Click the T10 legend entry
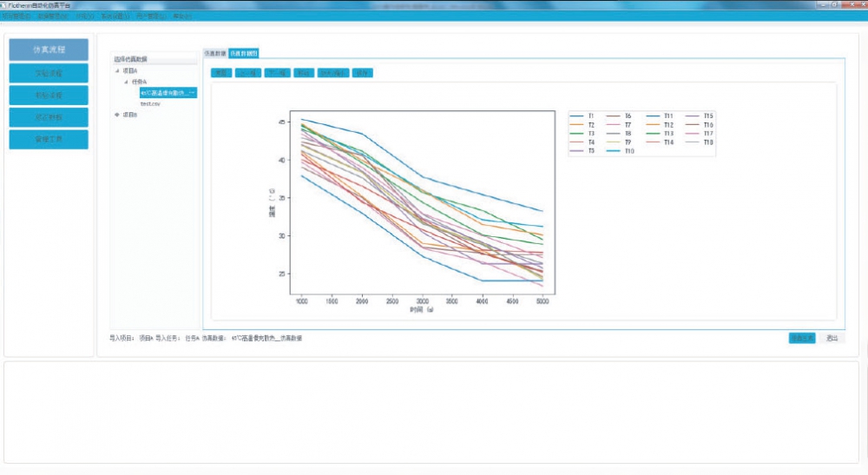The image size is (868, 475). coord(628,151)
